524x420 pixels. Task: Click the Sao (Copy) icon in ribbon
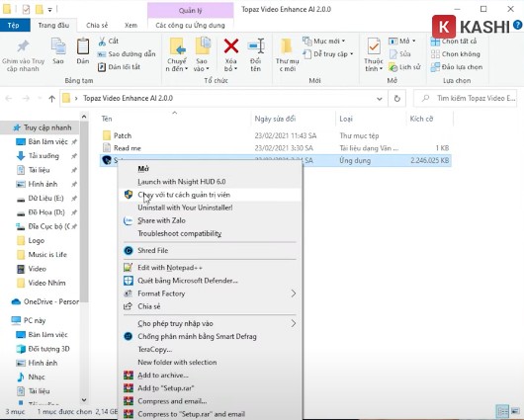tap(58, 46)
